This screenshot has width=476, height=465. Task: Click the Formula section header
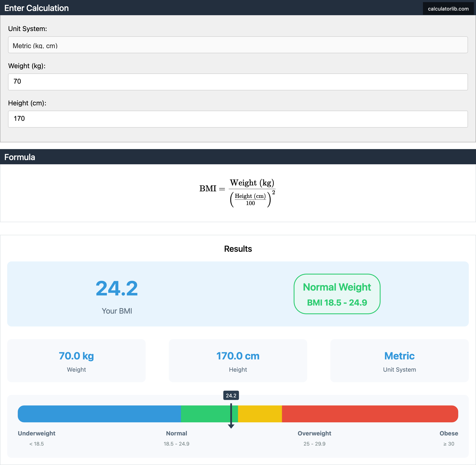pos(20,157)
